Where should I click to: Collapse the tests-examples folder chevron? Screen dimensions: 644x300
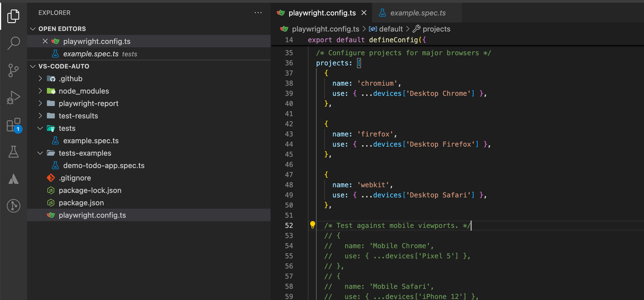pos(41,153)
